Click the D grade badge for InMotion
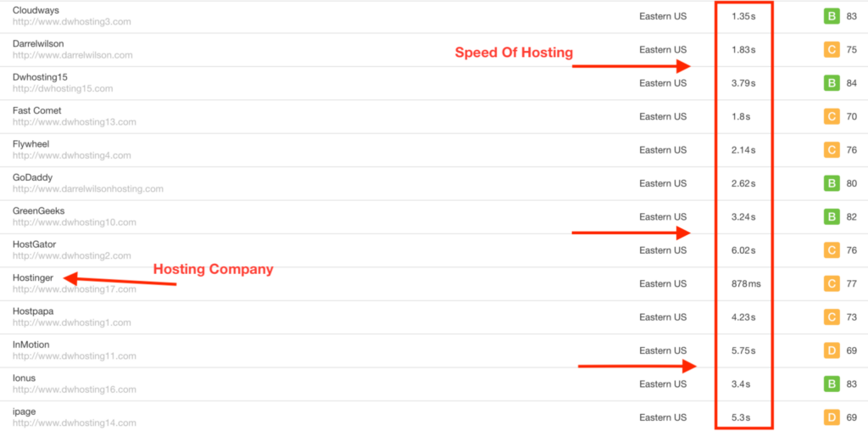The width and height of the screenshot is (868, 431). [x=831, y=350]
